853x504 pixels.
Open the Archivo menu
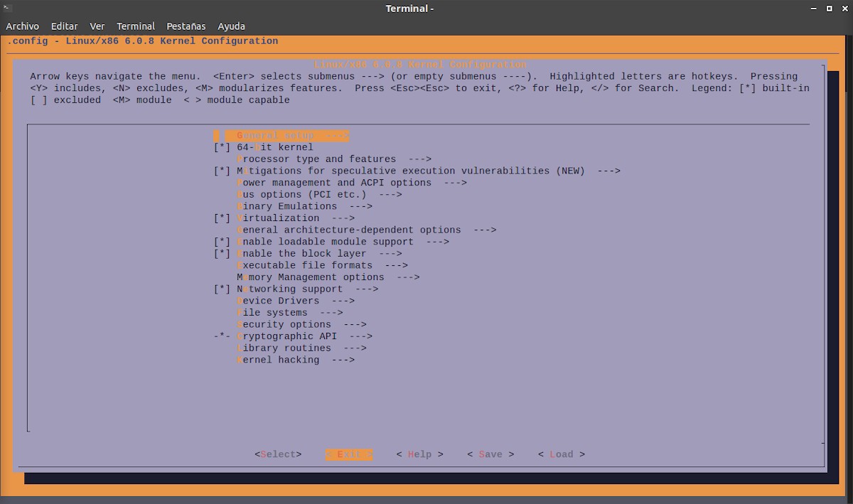[x=22, y=26]
